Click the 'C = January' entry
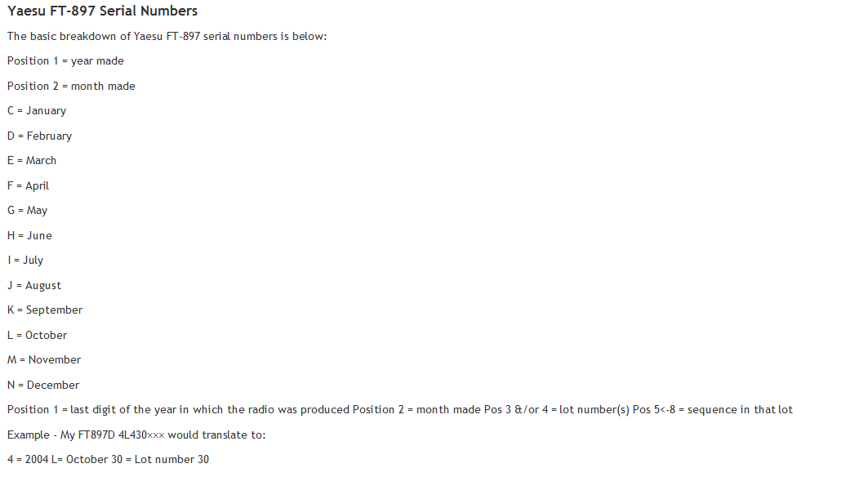The height and width of the screenshot is (477, 868). (37, 111)
